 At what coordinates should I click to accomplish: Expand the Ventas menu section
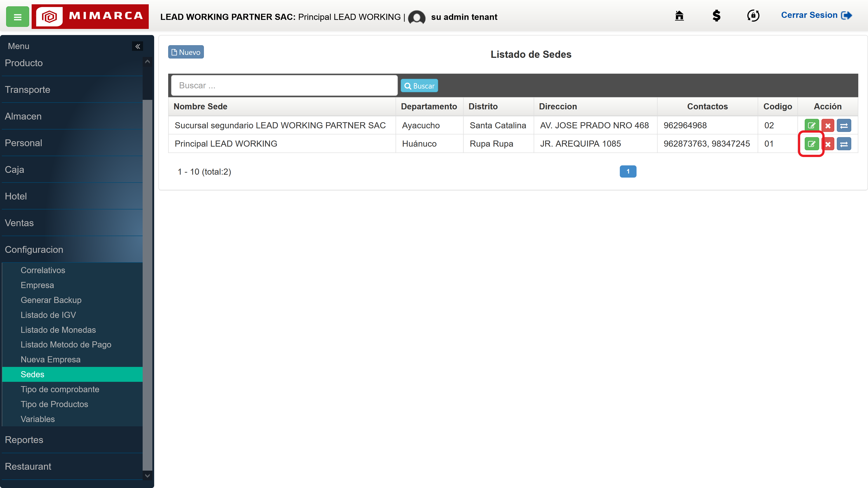[x=72, y=223]
